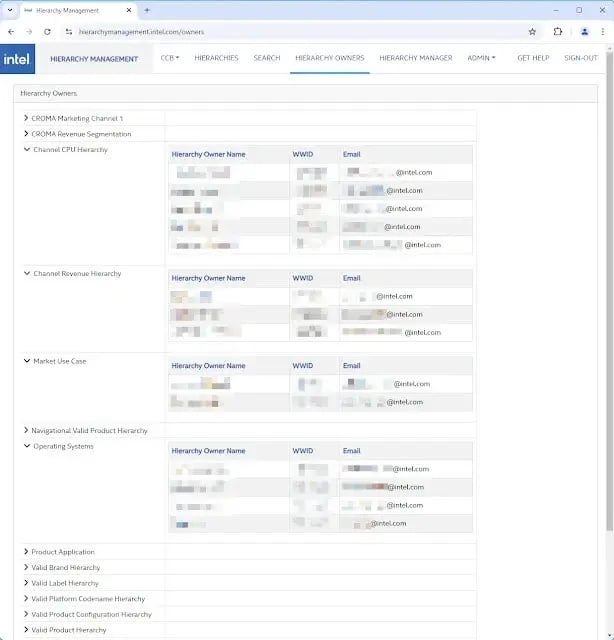The image size is (614, 640).
Task: Open the CCB dropdown menu
Action: pyautogui.click(x=170, y=58)
